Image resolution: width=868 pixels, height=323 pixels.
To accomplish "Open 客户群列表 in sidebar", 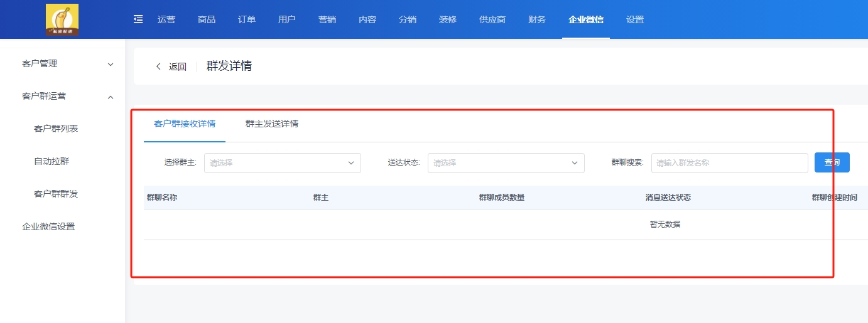I will 56,129.
